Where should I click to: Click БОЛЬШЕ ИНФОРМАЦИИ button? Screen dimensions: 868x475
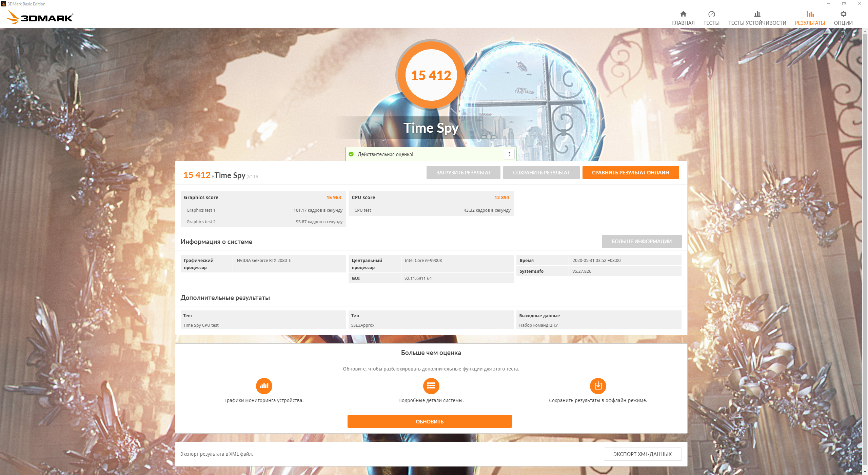[x=641, y=241]
